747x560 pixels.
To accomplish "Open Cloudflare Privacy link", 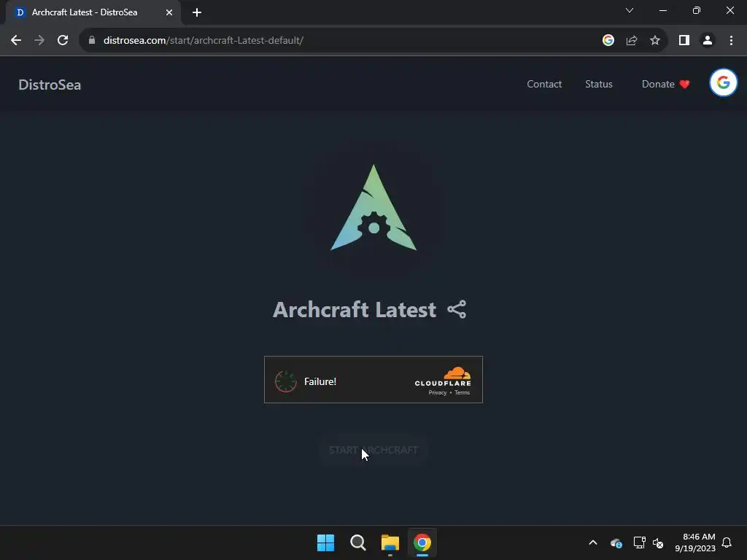I will [x=438, y=392].
